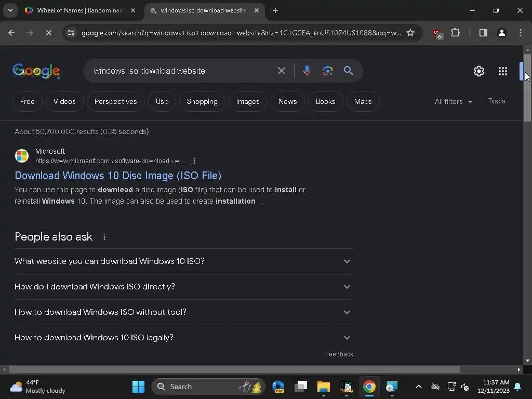Open site information icon in address bar
This screenshot has width=532, height=399.
71,33
